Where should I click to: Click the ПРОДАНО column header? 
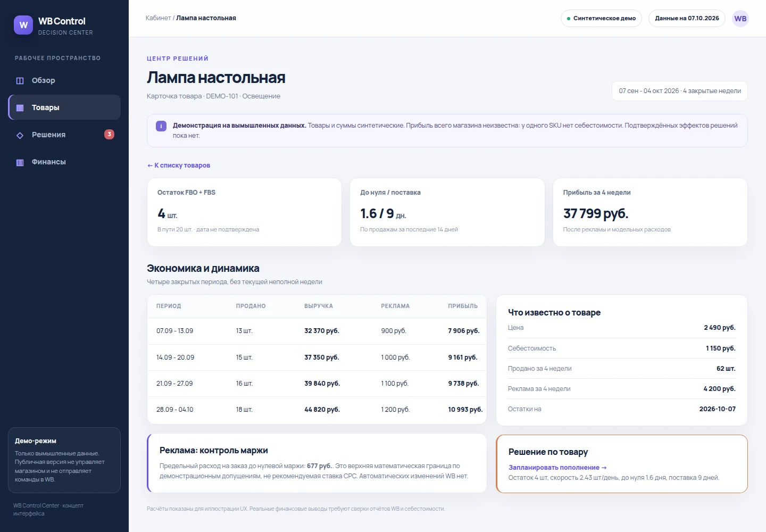click(251, 306)
